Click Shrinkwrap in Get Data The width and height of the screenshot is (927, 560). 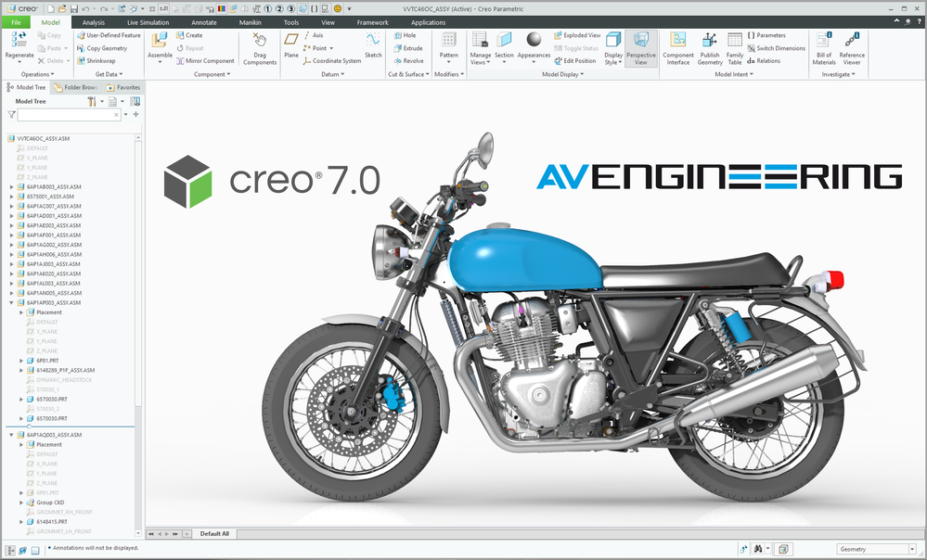coord(97,61)
